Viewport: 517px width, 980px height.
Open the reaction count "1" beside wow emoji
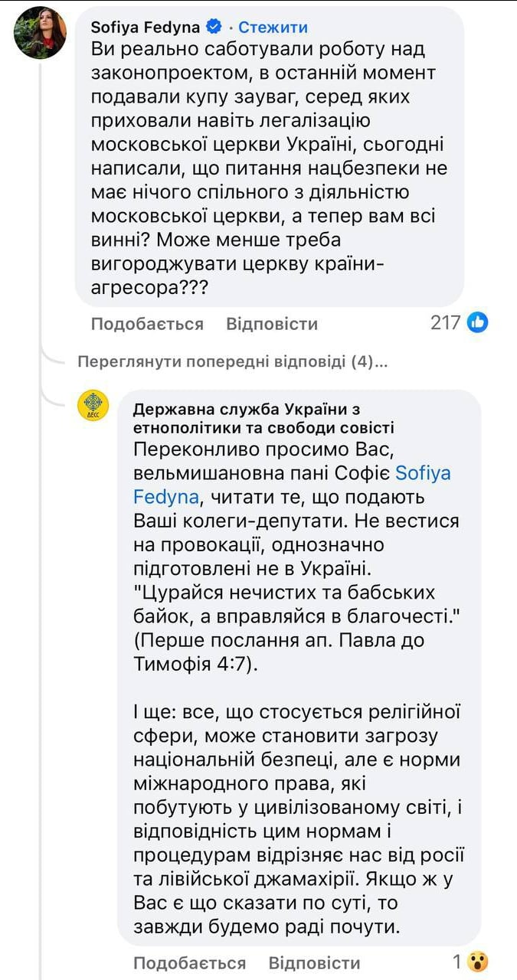click(x=457, y=962)
